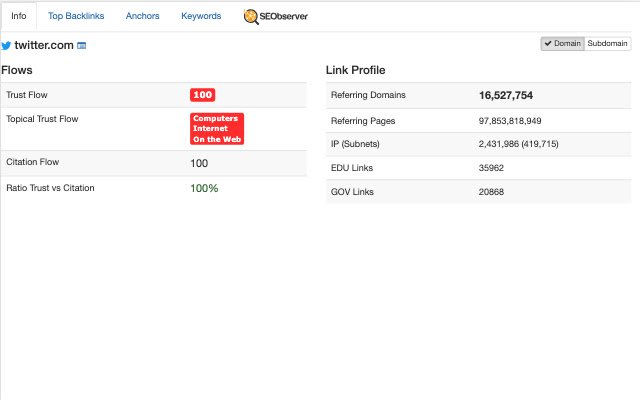640x400 pixels.
Task: Select Referring Domains value 16,527,754
Action: click(x=506, y=95)
